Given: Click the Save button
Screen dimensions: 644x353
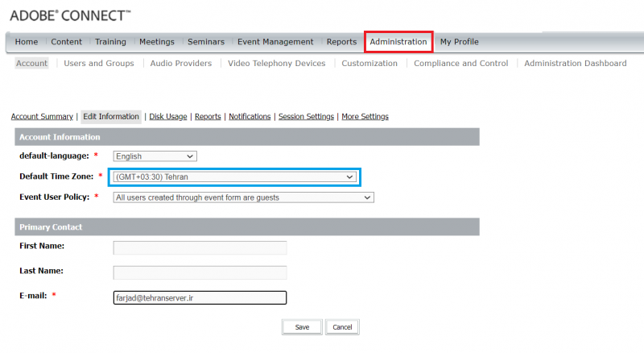Looking at the screenshot, I should click(x=302, y=327).
